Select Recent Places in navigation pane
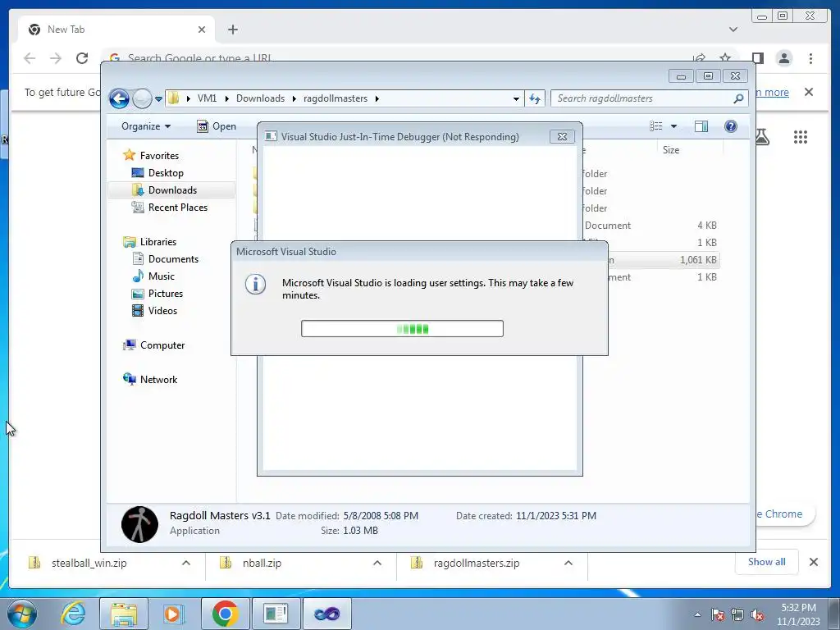 point(177,208)
